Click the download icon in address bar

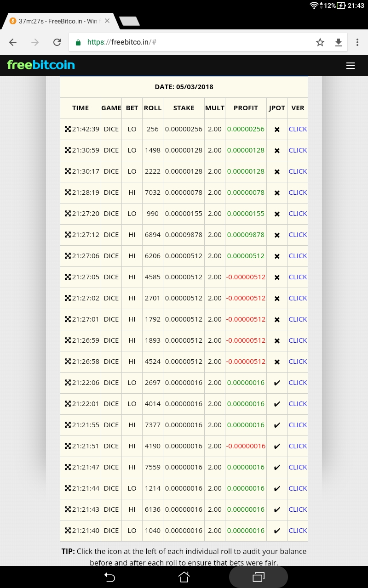click(x=339, y=42)
